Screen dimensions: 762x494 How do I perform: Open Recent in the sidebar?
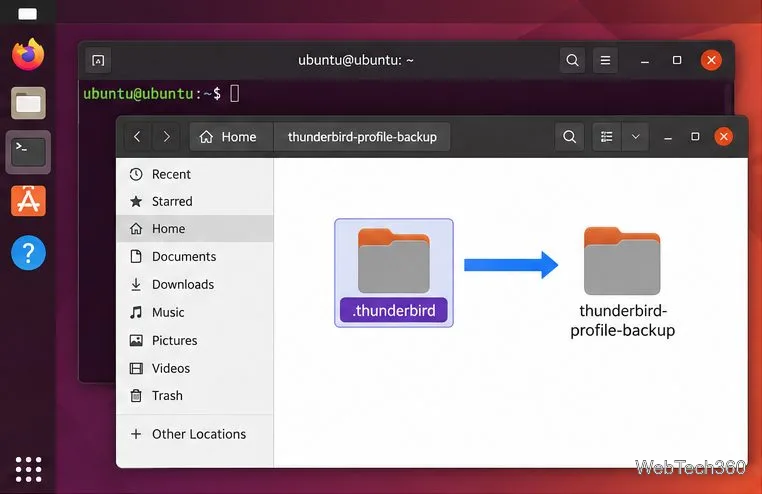coord(195,174)
